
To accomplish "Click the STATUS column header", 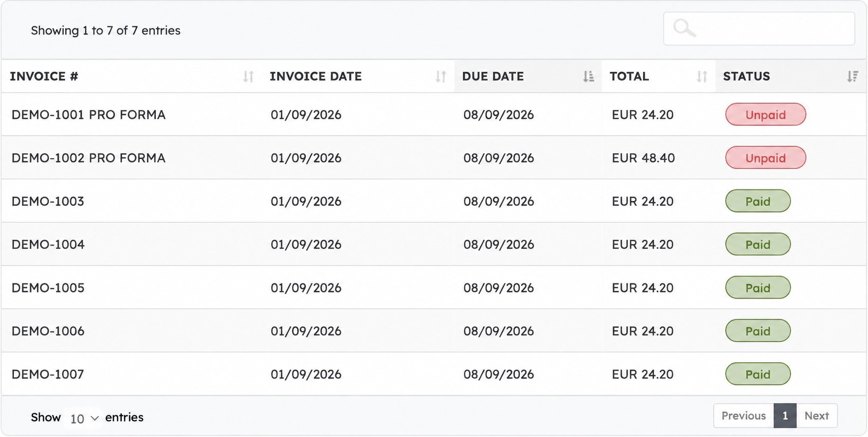I will tap(791, 77).
